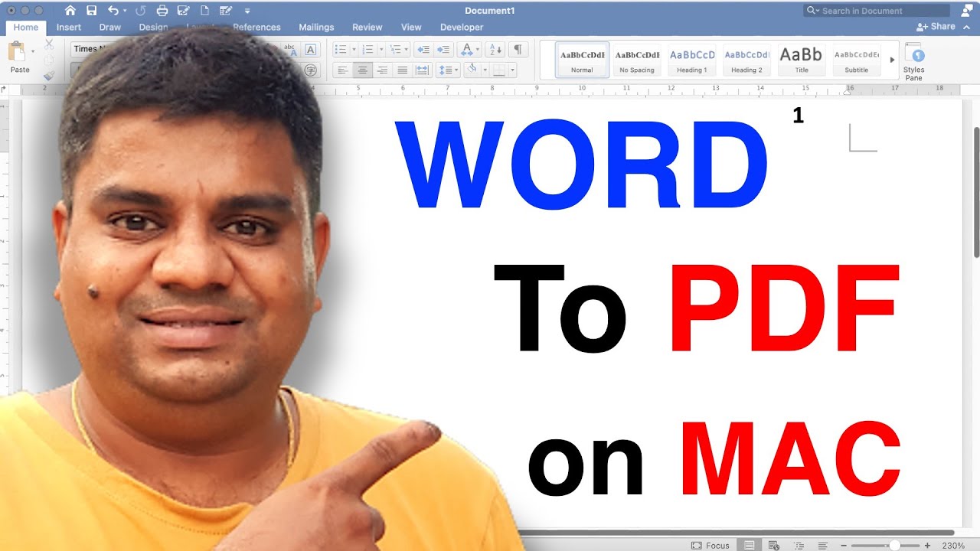Justify the paragraph text
This screenshot has width=980, height=551.
pos(402,70)
